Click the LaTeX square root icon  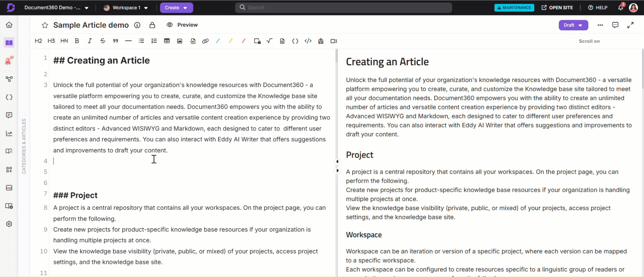point(270,41)
